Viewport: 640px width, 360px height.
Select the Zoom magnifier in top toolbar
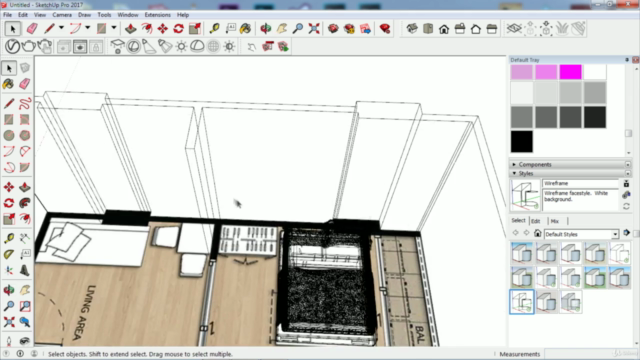[x=298, y=29]
